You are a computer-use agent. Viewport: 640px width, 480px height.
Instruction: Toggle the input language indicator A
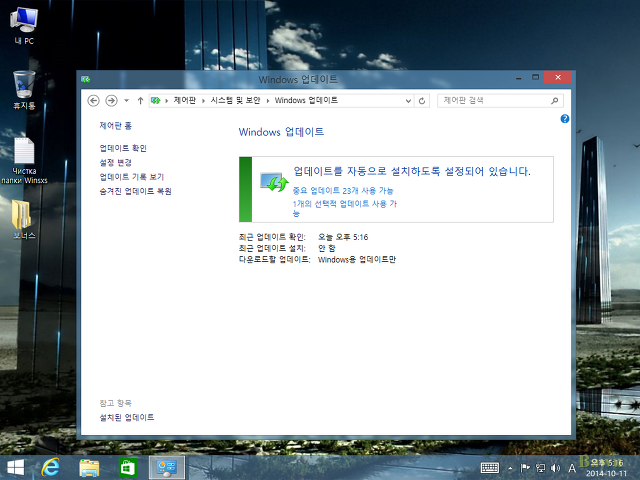click(x=572, y=468)
